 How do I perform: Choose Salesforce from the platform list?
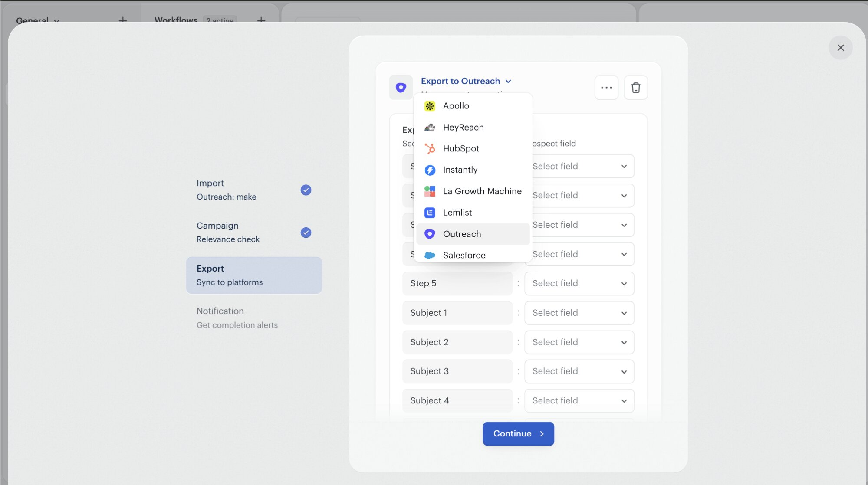tap(473, 255)
